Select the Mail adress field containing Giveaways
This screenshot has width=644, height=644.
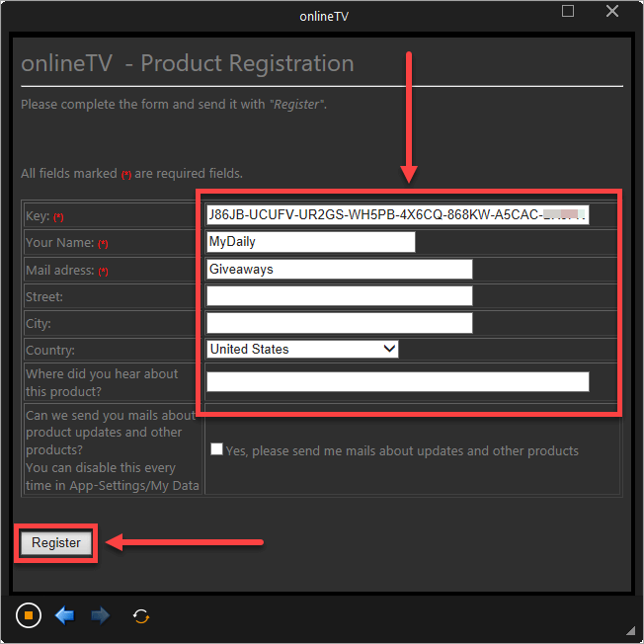click(x=339, y=269)
